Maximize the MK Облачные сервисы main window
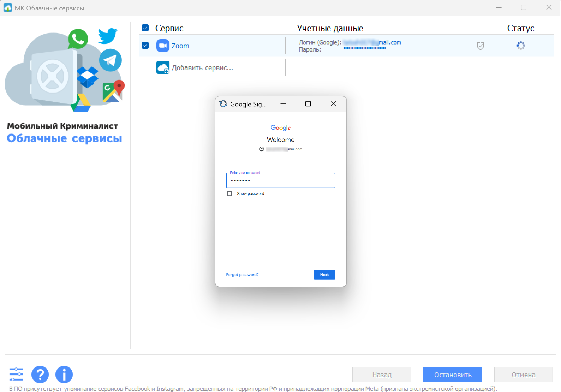The height and width of the screenshot is (392, 561). click(x=524, y=8)
